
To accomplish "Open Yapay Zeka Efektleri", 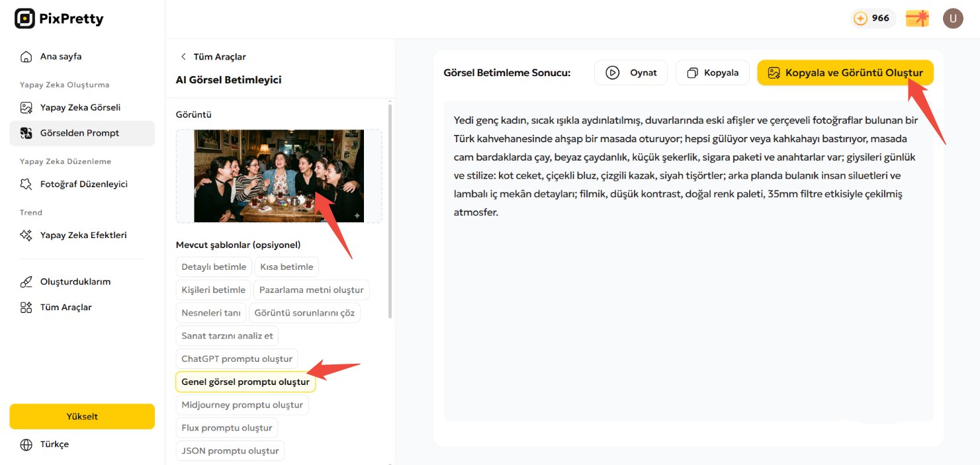I will coord(83,235).
